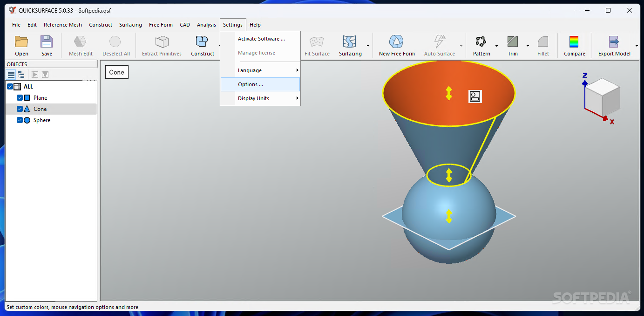
Task: Open the Construct tool in the toolbar
Action: [202, 46]
